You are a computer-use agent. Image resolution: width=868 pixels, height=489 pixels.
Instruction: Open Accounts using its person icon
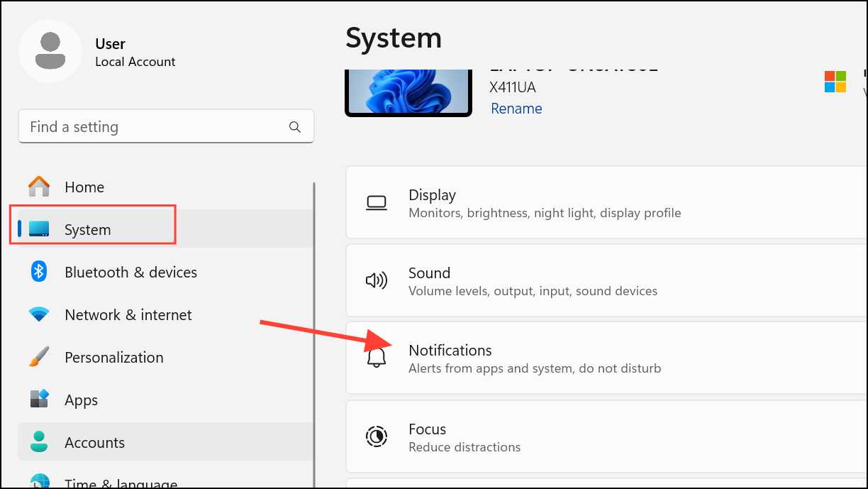[x=39, y=442]
